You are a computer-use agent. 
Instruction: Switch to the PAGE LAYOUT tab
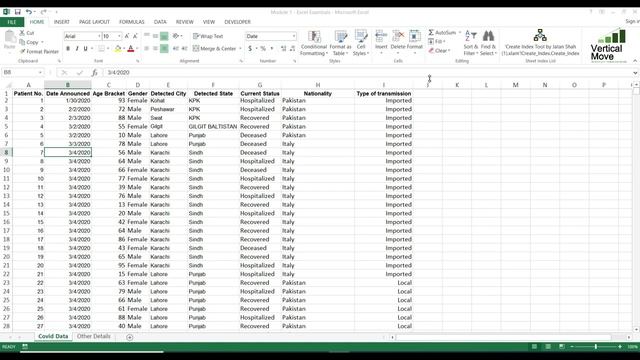pyautogui.click(x=94, y=22)
